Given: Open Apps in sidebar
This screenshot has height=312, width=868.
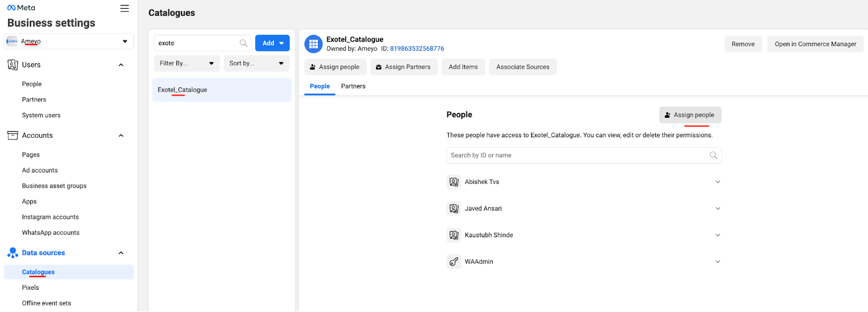Looking at the screenshot, I should coord(29,202).
